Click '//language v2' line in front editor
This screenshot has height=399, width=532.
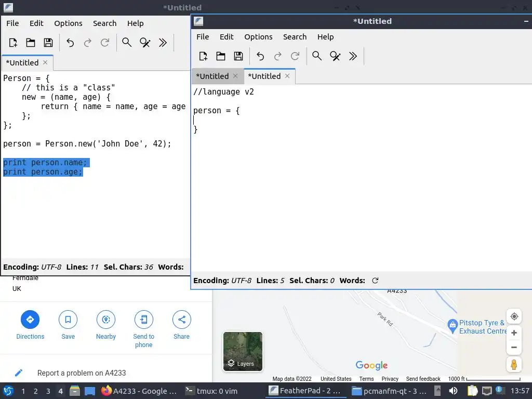coord(223,92)
